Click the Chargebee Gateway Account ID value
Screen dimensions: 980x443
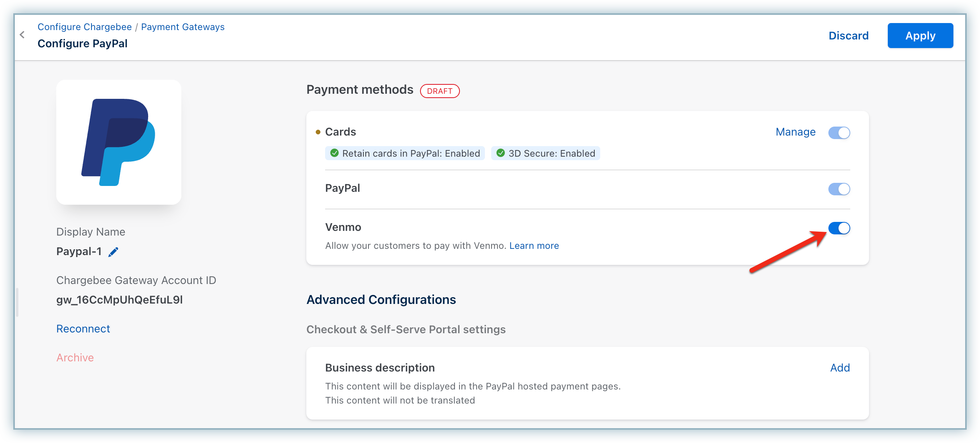click(120, 300)
